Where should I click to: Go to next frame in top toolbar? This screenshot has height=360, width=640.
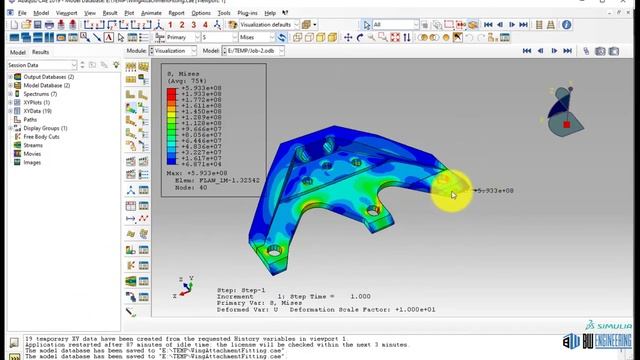point(512,25)
